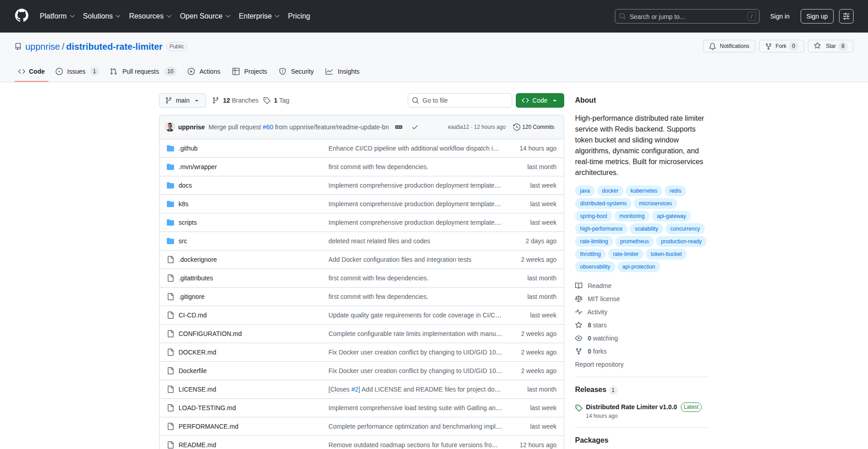The height and width of the screenshot is (449, 868).
Task: Go to the Pricing page
Action: [299, 16]
